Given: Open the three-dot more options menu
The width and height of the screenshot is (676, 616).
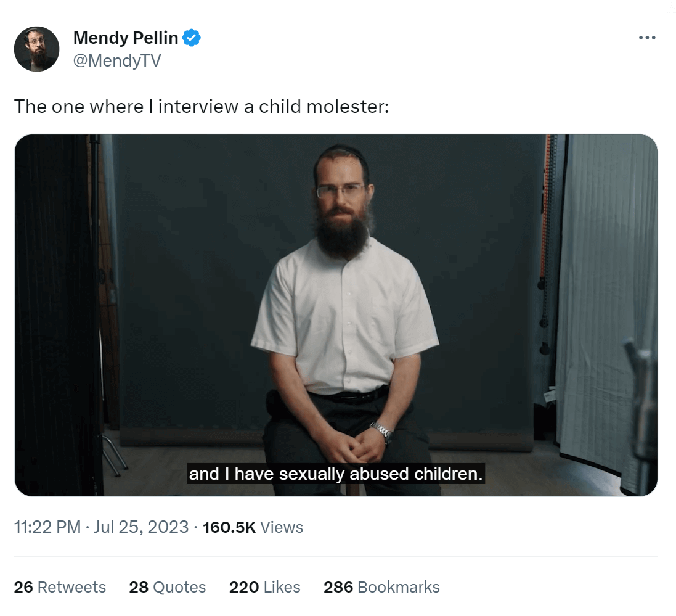Looking at the screenshot, I should point(647,38).
